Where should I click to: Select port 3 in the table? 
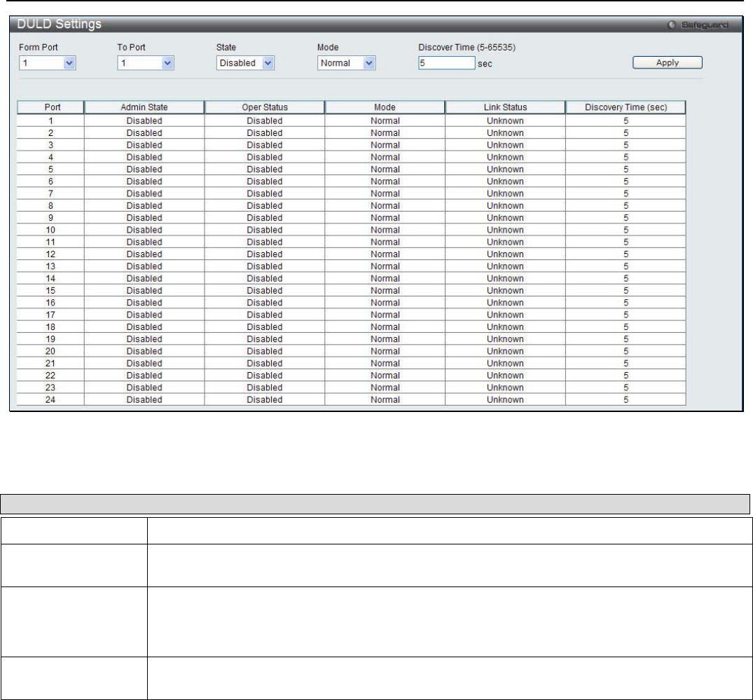[x=50, y=145]
